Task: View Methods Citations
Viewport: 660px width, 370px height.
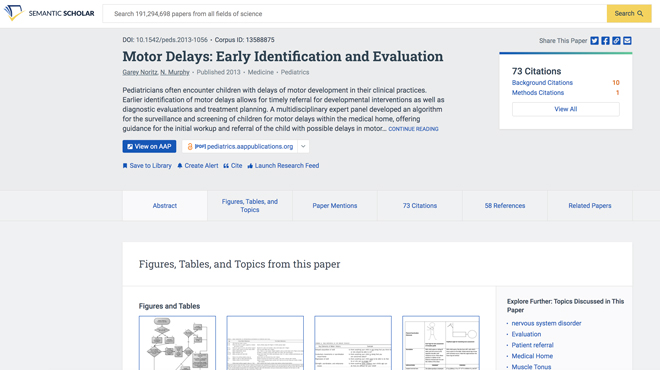Action: tap(538, 93)
